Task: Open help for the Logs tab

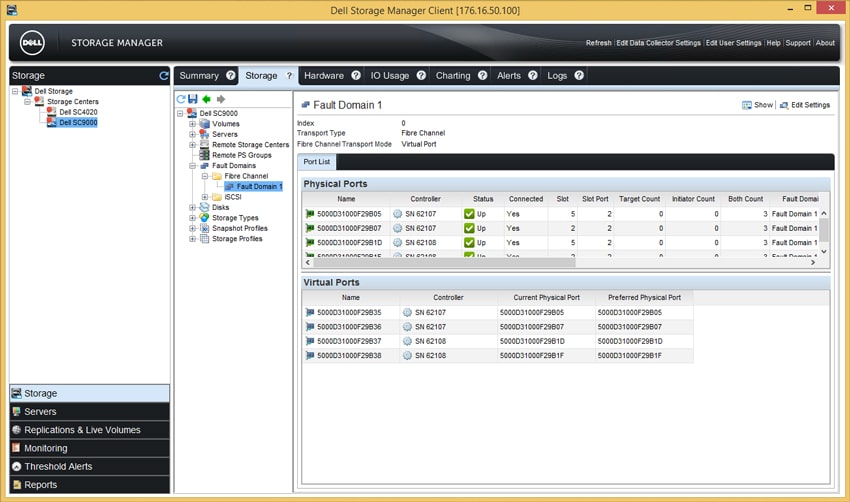Action: tap(579, 75)
